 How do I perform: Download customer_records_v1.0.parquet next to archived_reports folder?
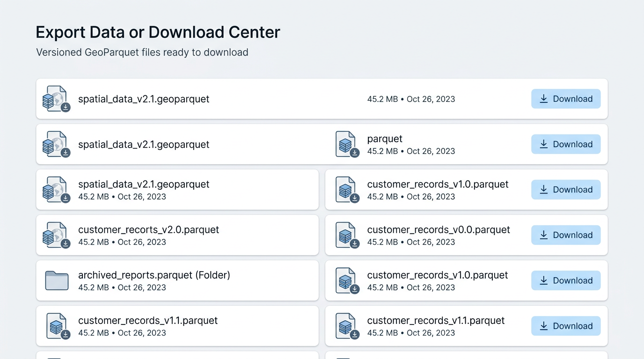coord(565,280)
